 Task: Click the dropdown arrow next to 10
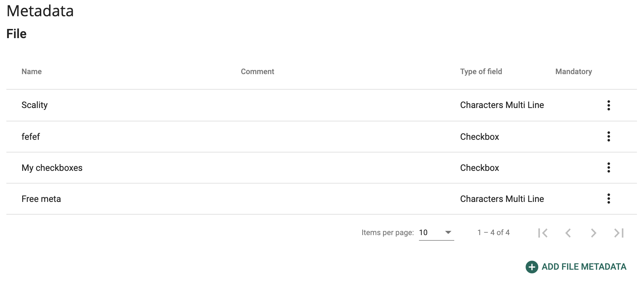pyautogui.click(x=448, y=232)
